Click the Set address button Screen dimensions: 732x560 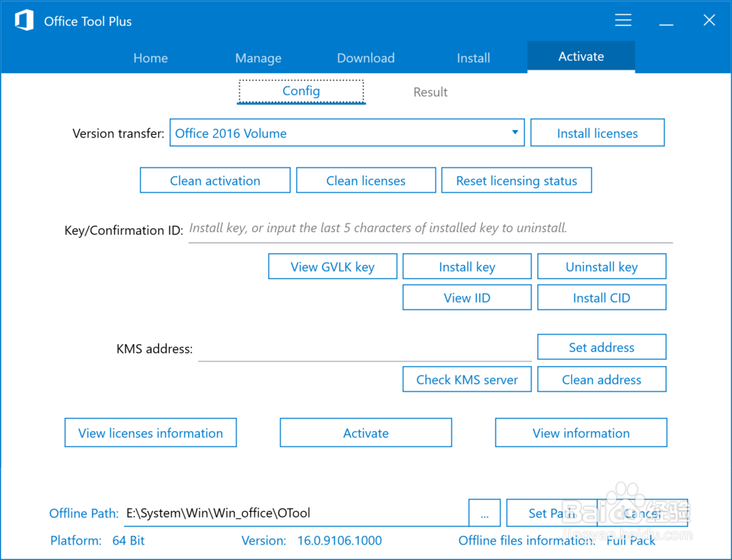602,347
